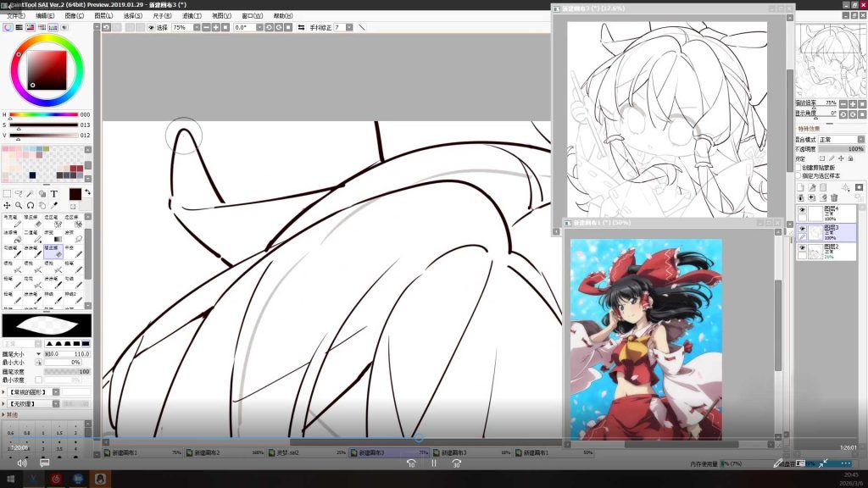868x488 pixels.
Task: Open the stabilizer value 7 dropdown
Action: [x=349, y=27]
